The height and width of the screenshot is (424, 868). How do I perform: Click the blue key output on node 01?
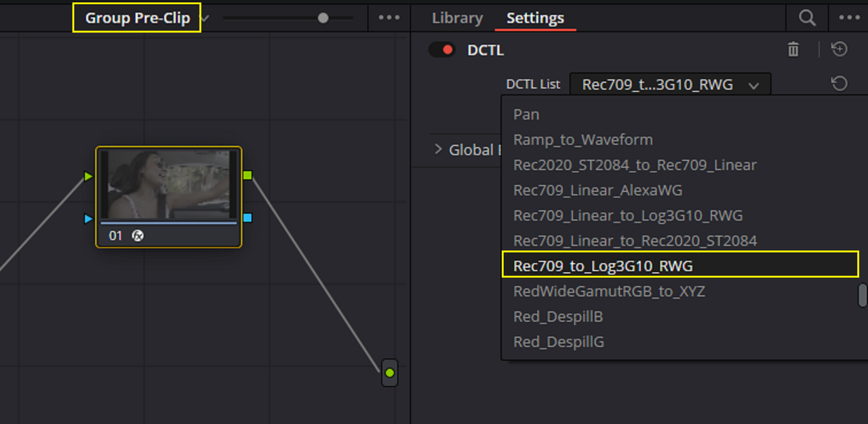[248, 218]
